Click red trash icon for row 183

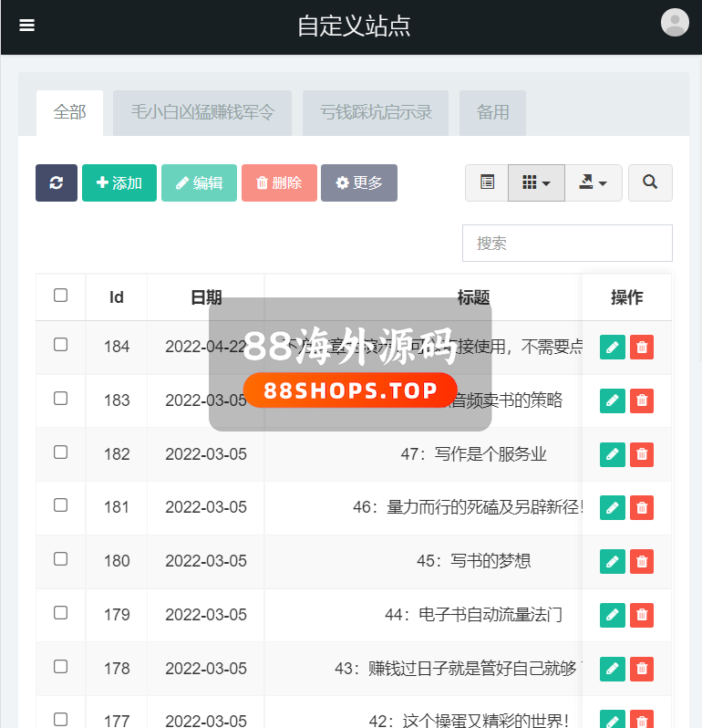coord(642,400)
